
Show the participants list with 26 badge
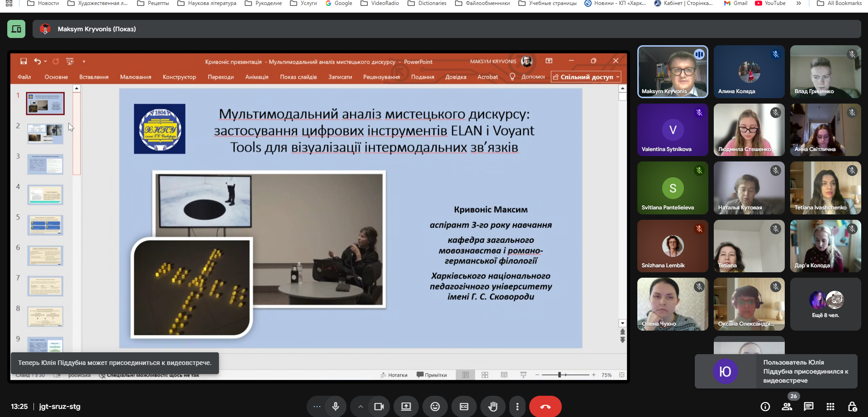click(x=787, y=407)
